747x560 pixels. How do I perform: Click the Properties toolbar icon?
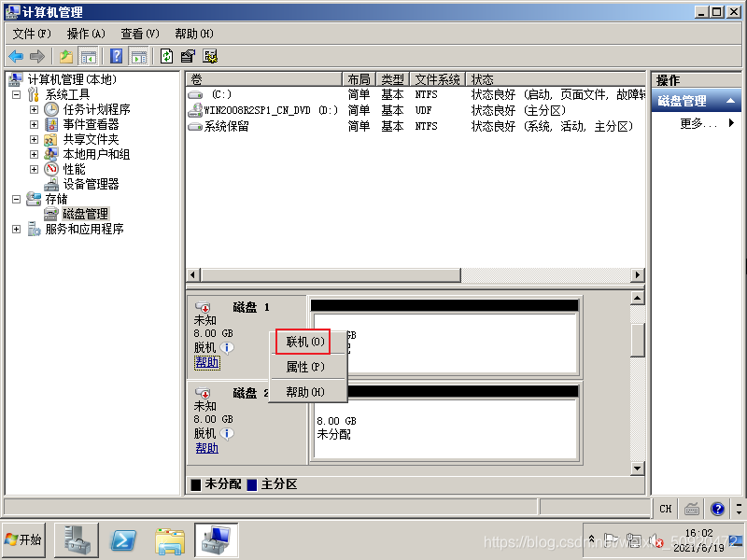188,56
